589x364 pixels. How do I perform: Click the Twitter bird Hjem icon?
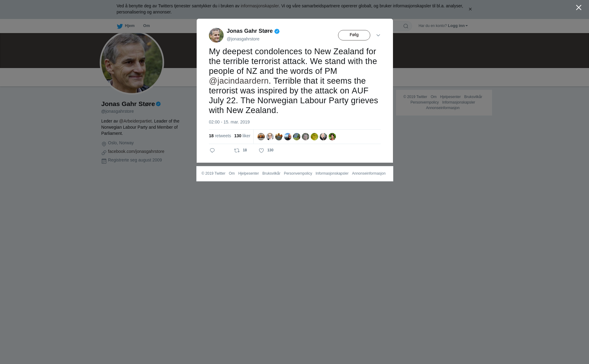(120, 26)
